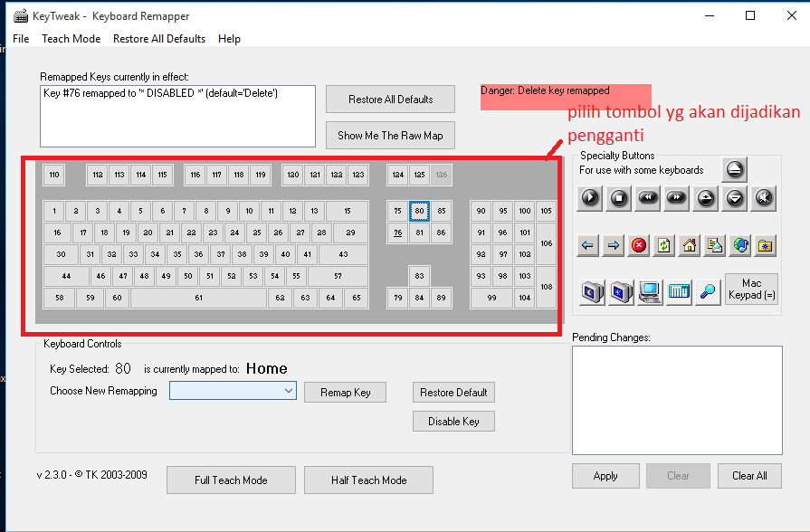Click the Stop media specialty button
This screenshot has height=532, width=810.
click(618, 198)
